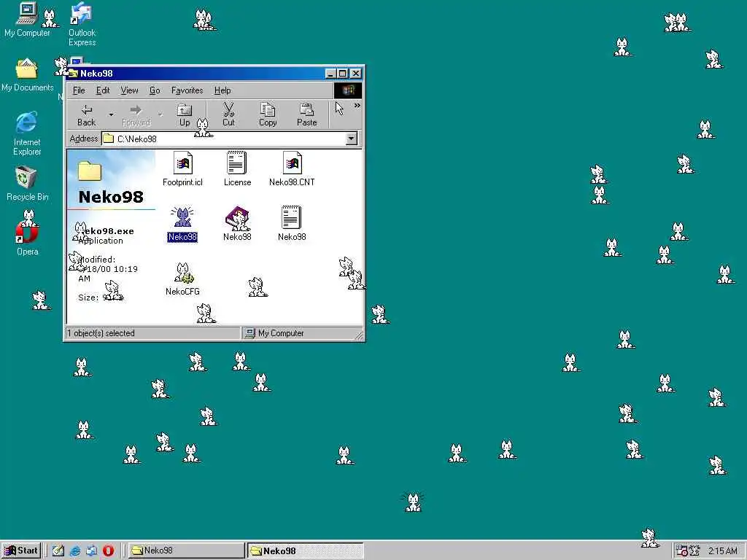
Task: Open the My Documents desktop folder
Action: 27,75
